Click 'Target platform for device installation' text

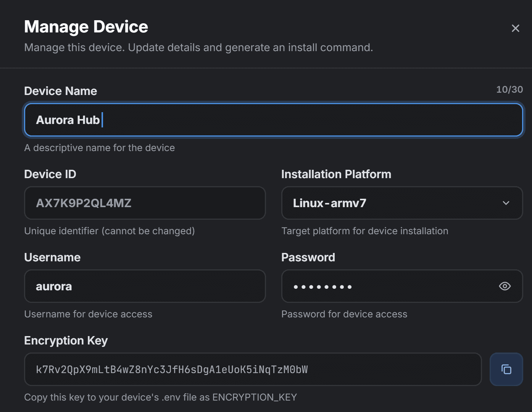click(365, 231)
